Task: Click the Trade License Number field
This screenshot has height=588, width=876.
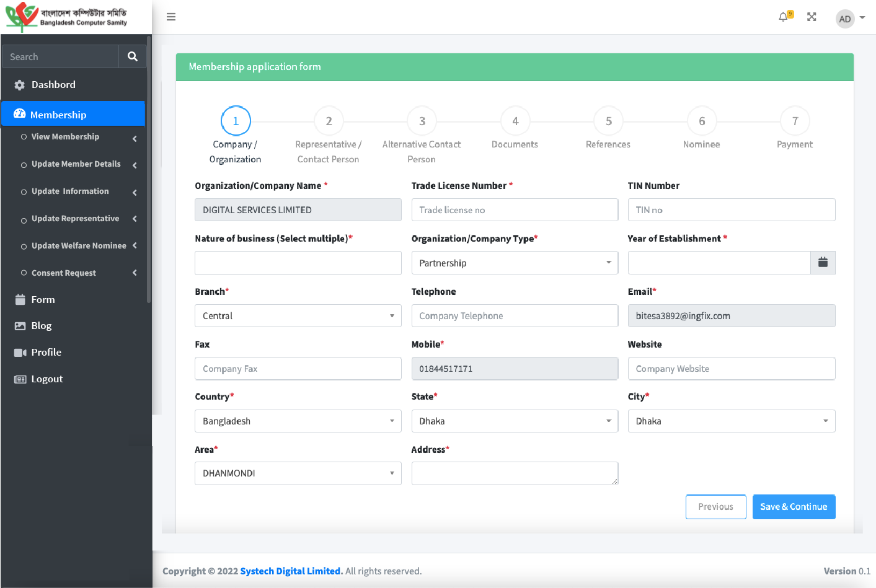Action: tap(514, 210)
